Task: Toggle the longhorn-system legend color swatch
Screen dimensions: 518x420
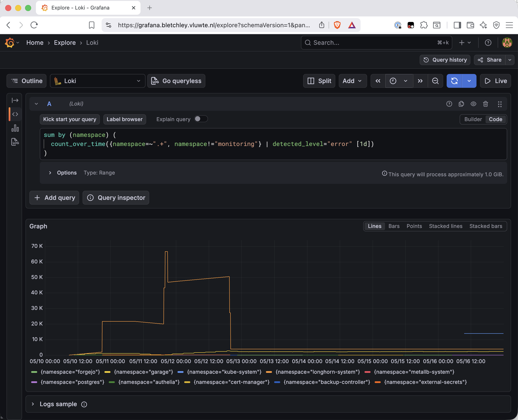Action: tap(269, 372)
